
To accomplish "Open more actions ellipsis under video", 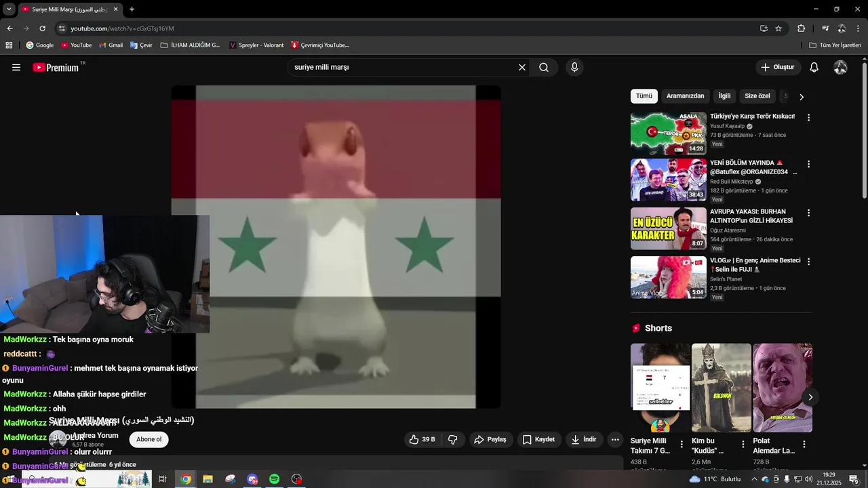I will click(615, 439).
